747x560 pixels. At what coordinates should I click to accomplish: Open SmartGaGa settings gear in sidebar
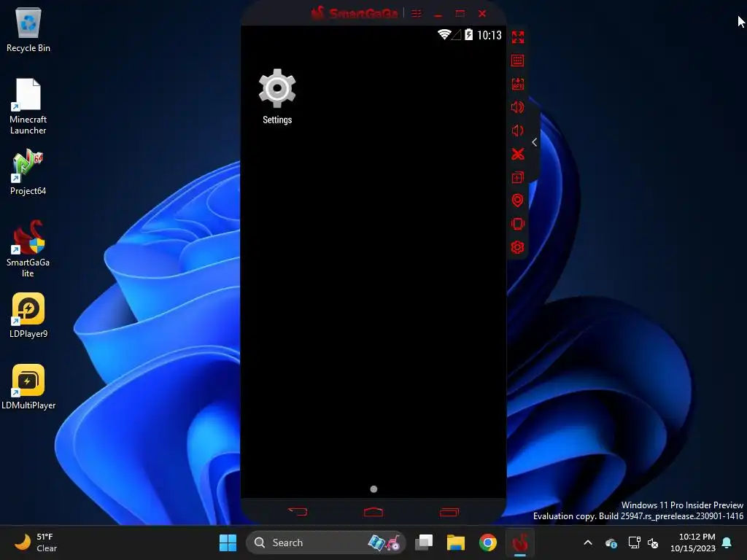point(517,247)
